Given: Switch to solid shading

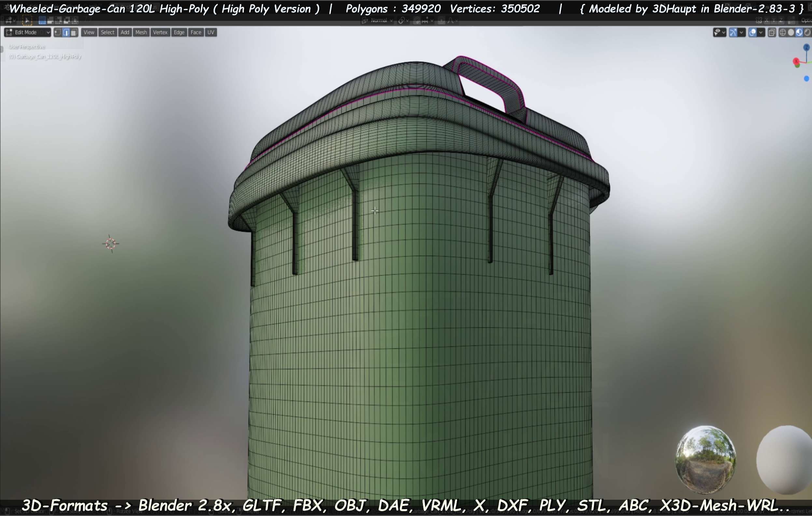Looking at the screenshot, I should (791, 32).
